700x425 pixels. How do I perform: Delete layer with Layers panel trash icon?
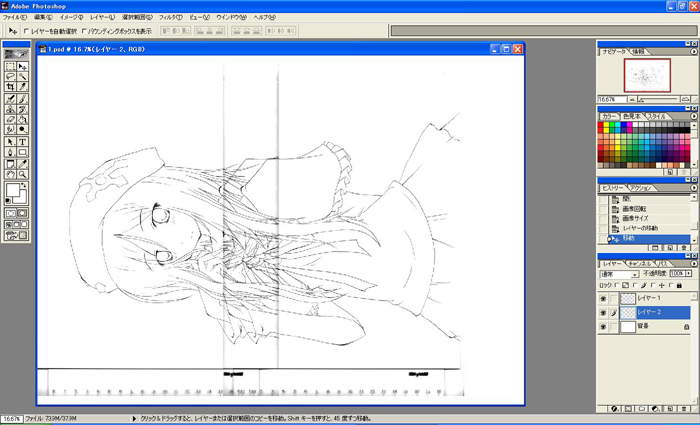pos(683,408)
